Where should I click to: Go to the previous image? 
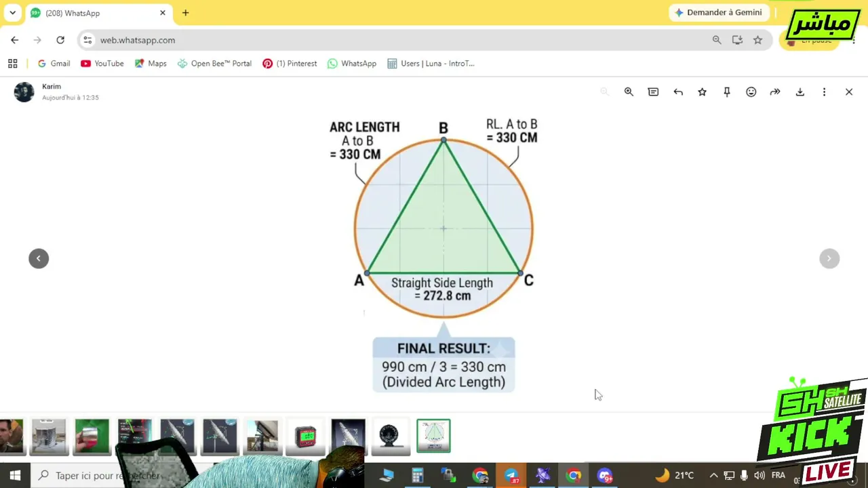tap(39, 258)
